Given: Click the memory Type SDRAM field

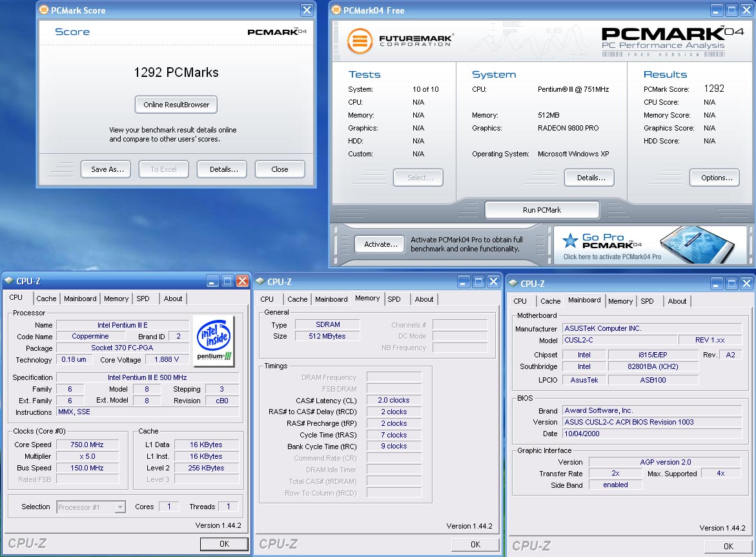Looking at the screenshot, I should (x=327, y=324).
